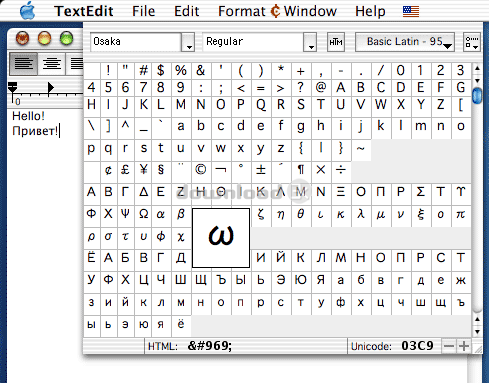Screen dimensions: 489x383
Task: Open the list view options icon
Action: tap(472, 42)
